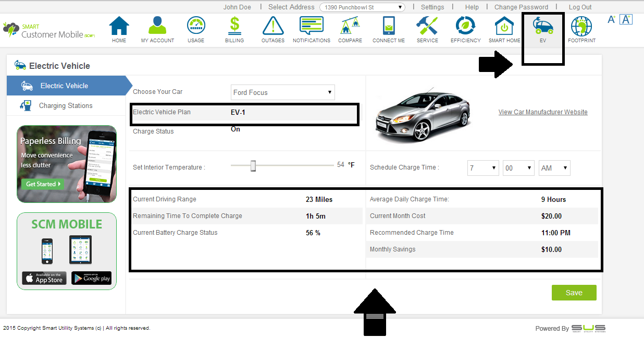644x337 pixels.
Task: Select the Electric Vehicle sidebar tab
Action: pyautogui.click(x=64, y=86)
